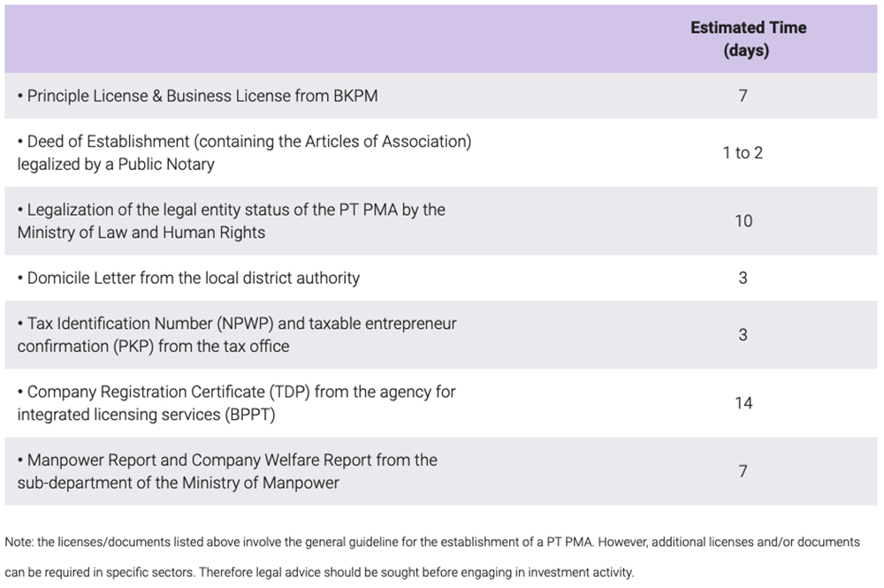Click the Estimated Time (days) column header
Image resolution: width=884 pixels, height=588 pixels.
click(x=748, y=39)
